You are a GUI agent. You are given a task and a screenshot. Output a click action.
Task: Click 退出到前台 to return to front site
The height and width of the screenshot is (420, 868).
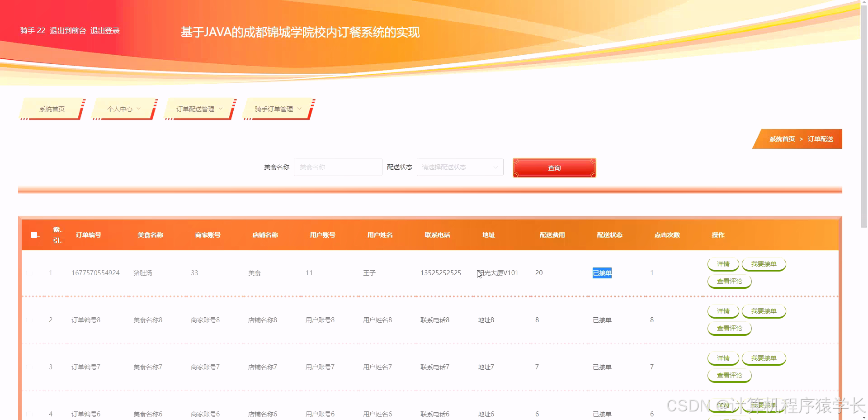67,30
